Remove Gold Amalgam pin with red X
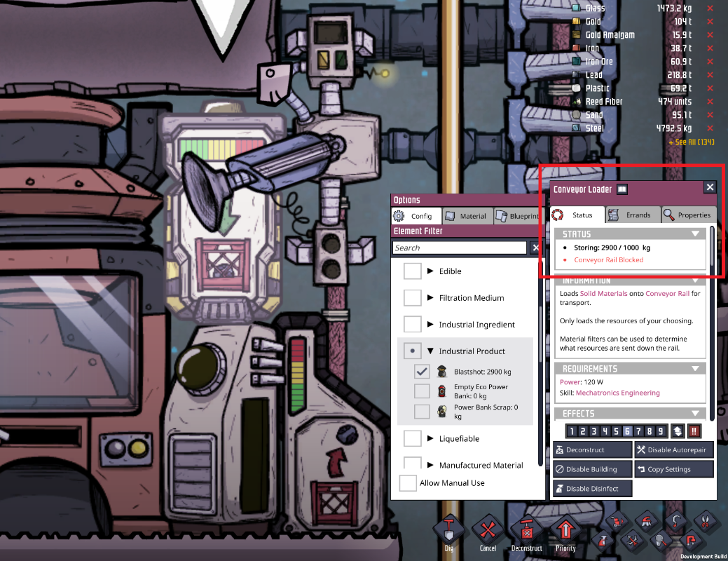 pos(710,35)
